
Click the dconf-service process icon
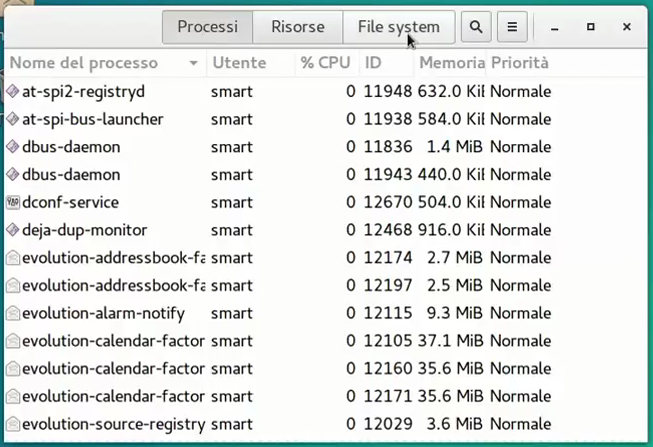point(12,202)
